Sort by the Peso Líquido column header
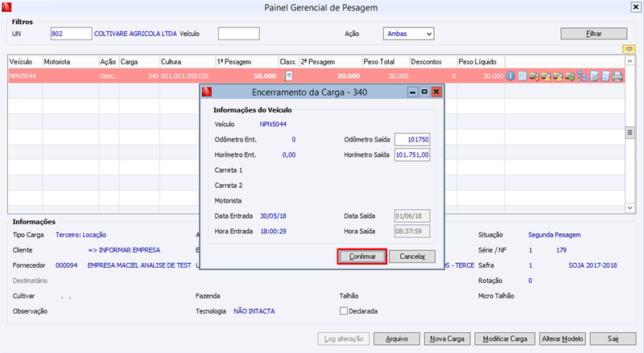Image resolution: width=644 pixels, height=353 pixels. (477, 62)
